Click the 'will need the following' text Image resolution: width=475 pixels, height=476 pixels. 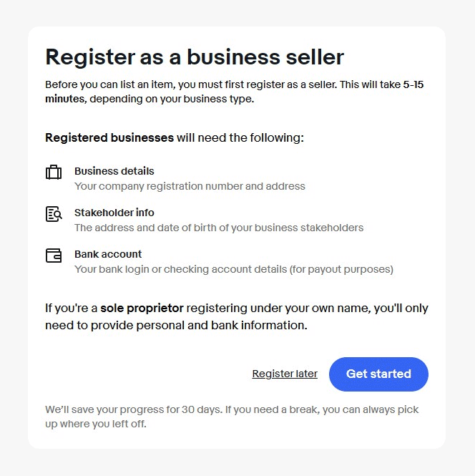[x=240, y=137]
